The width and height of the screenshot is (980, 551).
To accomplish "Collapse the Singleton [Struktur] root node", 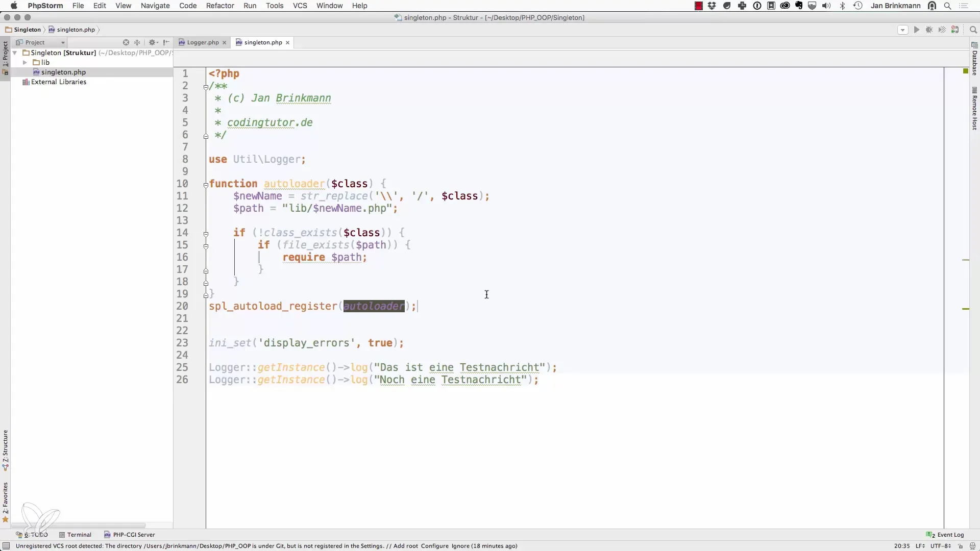I will click(15, 53).
